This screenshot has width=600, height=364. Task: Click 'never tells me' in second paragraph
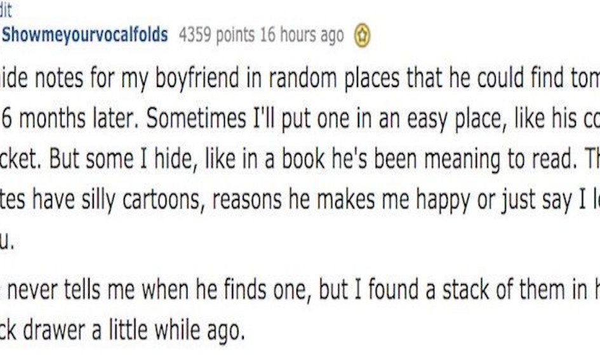[x=70, y=289]
